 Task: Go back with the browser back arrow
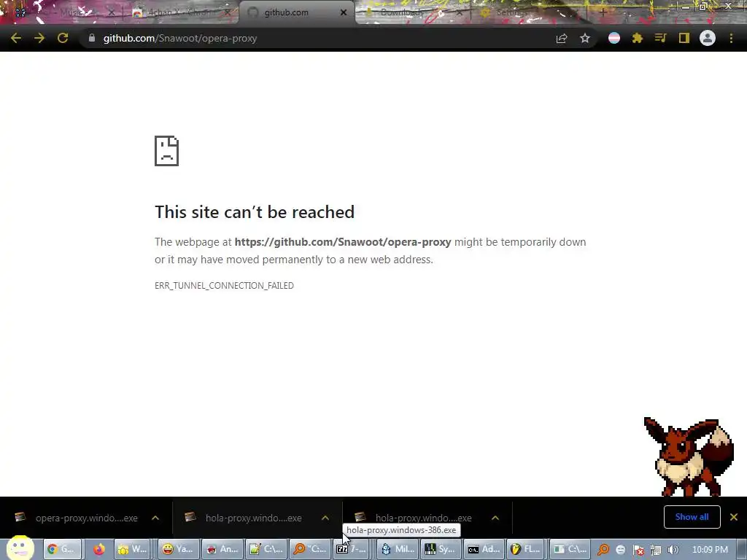[16, 38]
